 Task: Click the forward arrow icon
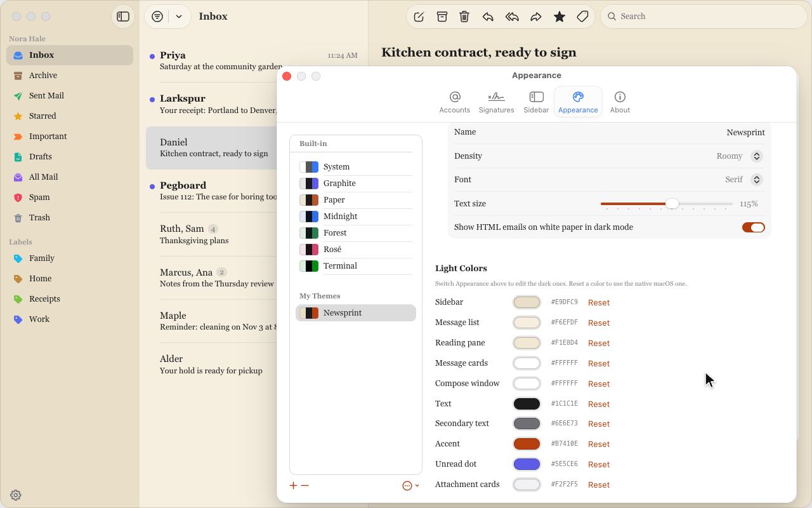tap(536, 17)
